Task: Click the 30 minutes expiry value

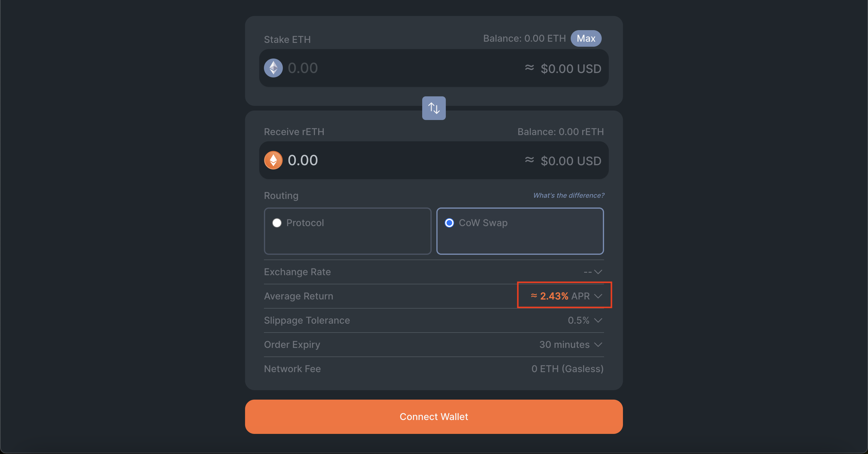Action: click(564, 345)
